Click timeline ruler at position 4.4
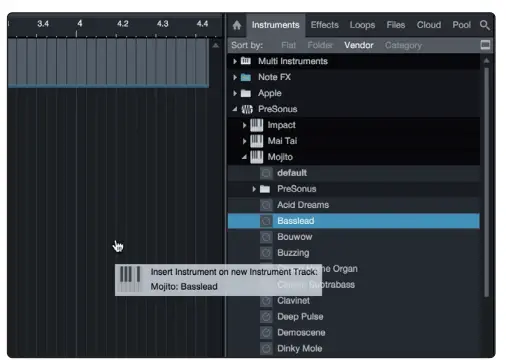This screenshot has width=506, height=360. [202, 24]
